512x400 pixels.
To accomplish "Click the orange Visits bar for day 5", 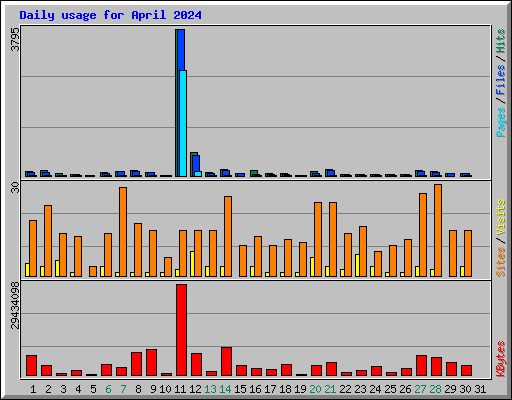I will coord(93,271).
